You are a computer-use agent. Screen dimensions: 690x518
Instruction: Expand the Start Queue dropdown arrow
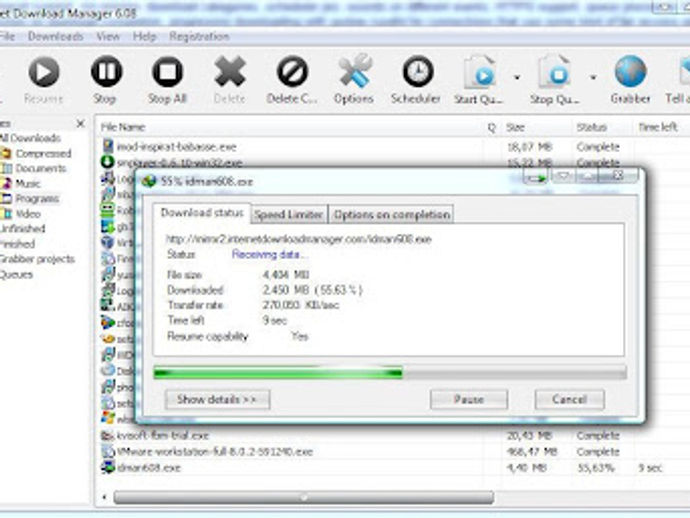(x=518, y=77)
